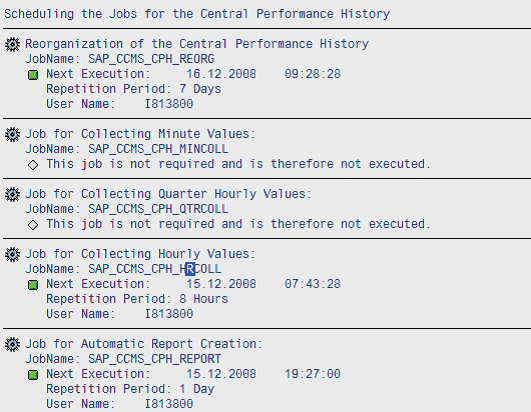The image size is (531, 412).
Task: Click the gear icon for Quarter Hourly Values job
Action: click(x=12, y=194)
